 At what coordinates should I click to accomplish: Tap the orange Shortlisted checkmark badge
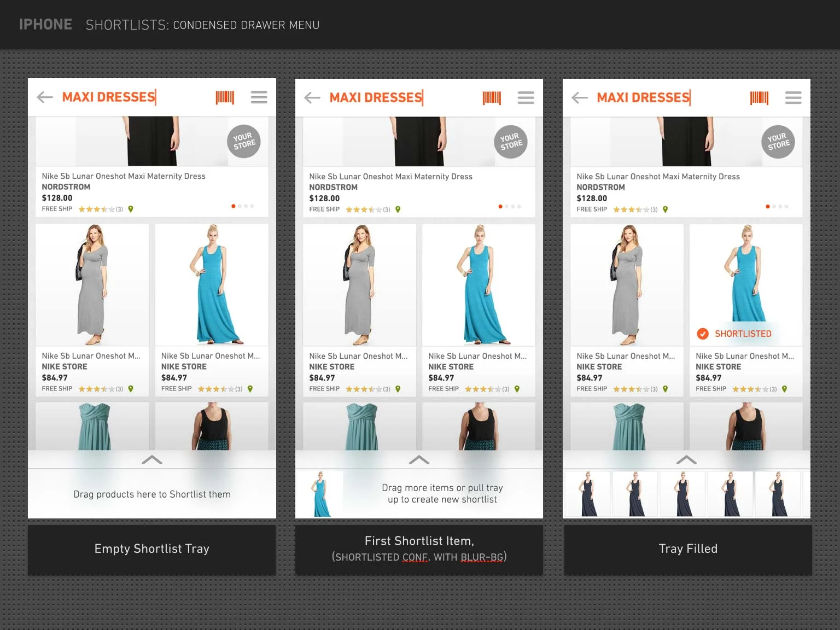(x=703, y=334)
